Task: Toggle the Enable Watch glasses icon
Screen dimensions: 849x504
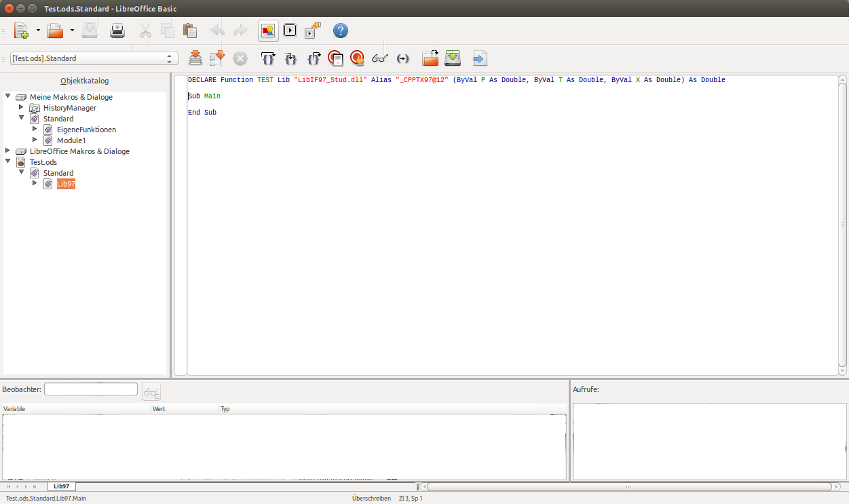Action: (x=380, y=58)
